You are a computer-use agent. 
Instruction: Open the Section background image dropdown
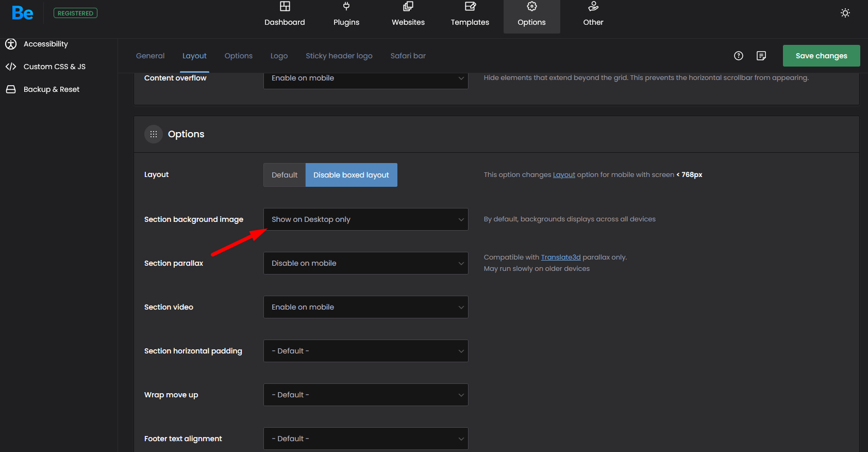366,219
